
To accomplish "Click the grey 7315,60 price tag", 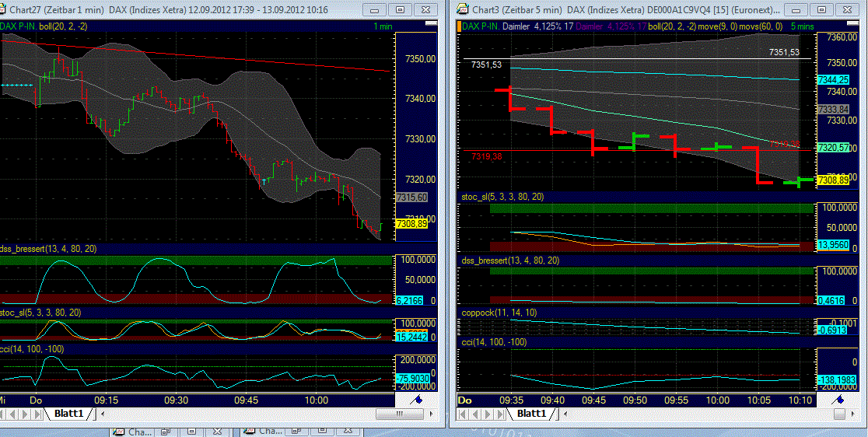I will coord(412,197).
